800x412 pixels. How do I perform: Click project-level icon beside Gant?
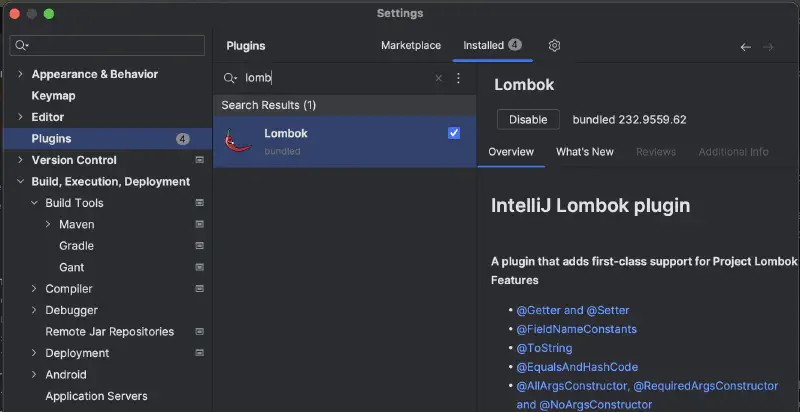coord(199,267)
